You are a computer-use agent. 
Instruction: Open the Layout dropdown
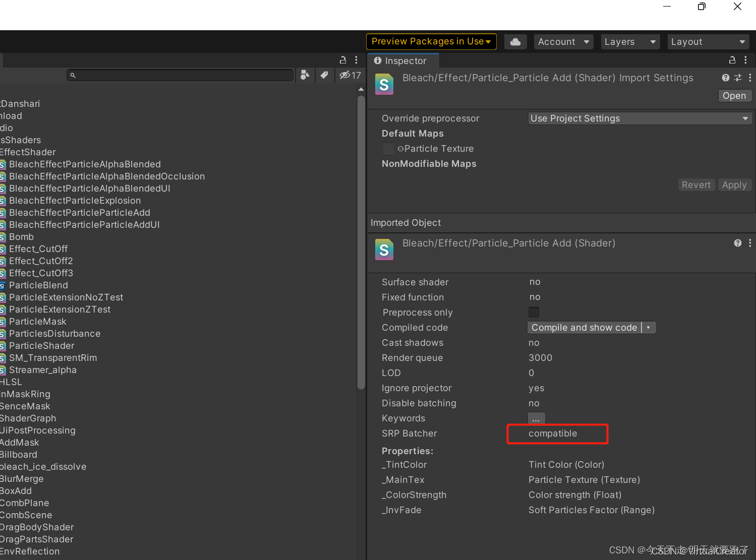point(708,41)
